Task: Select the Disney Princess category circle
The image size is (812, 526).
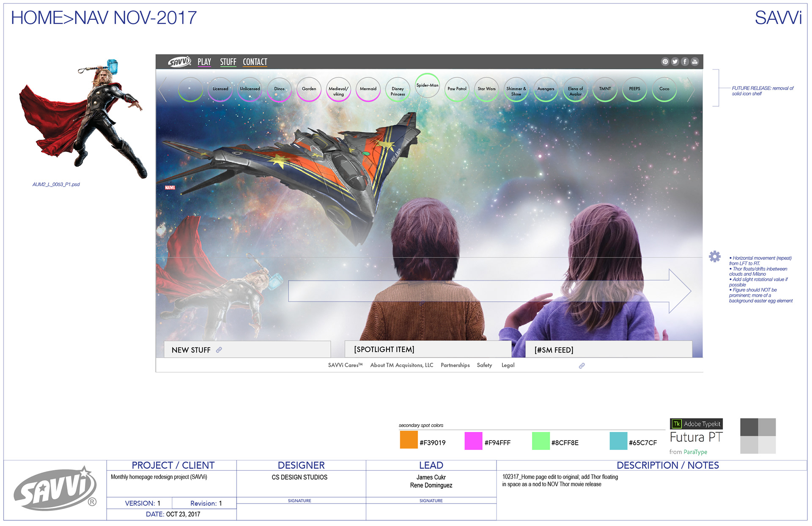Action: (x=398, y=89)
